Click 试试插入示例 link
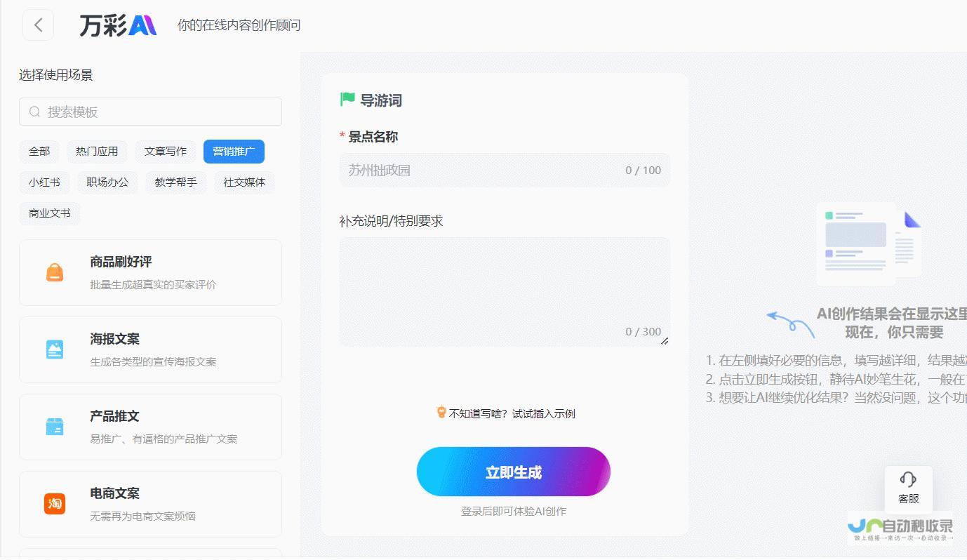Screen dimensions: 967x560 coord(544,413)
